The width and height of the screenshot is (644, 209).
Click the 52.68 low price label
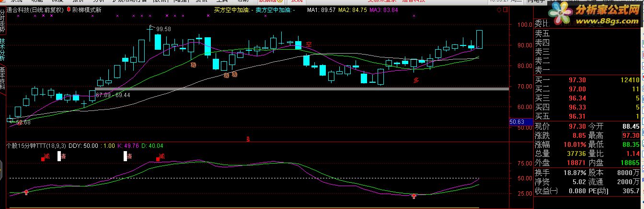[x=23, y=122]
